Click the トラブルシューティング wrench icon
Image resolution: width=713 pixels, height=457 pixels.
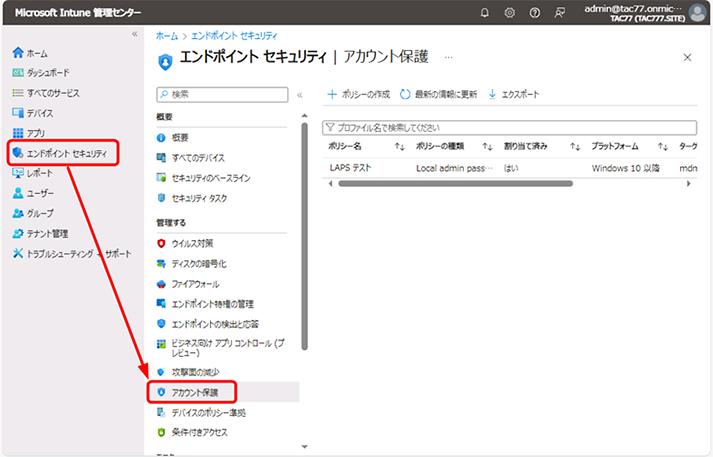pos(18,253)
